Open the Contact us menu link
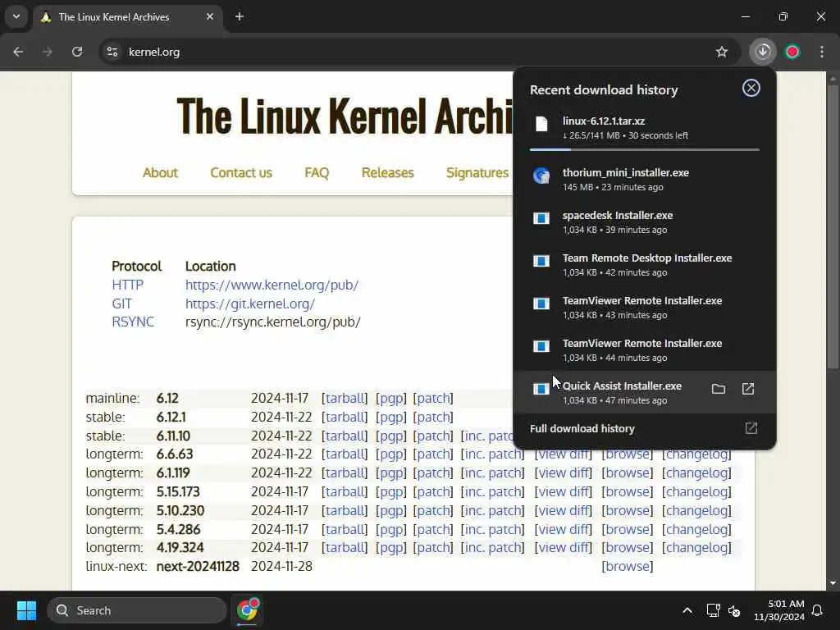The image size is (840, 630). click(241, 172)
